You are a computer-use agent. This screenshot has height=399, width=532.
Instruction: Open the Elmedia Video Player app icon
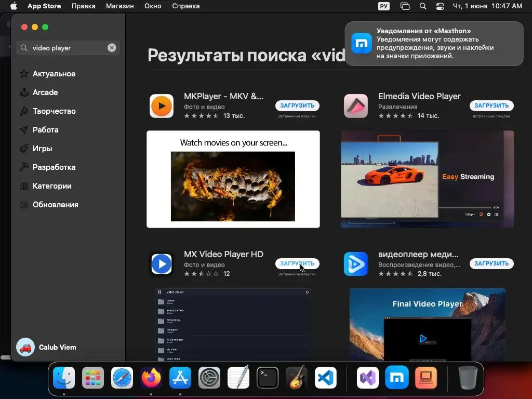pos(355,106)
